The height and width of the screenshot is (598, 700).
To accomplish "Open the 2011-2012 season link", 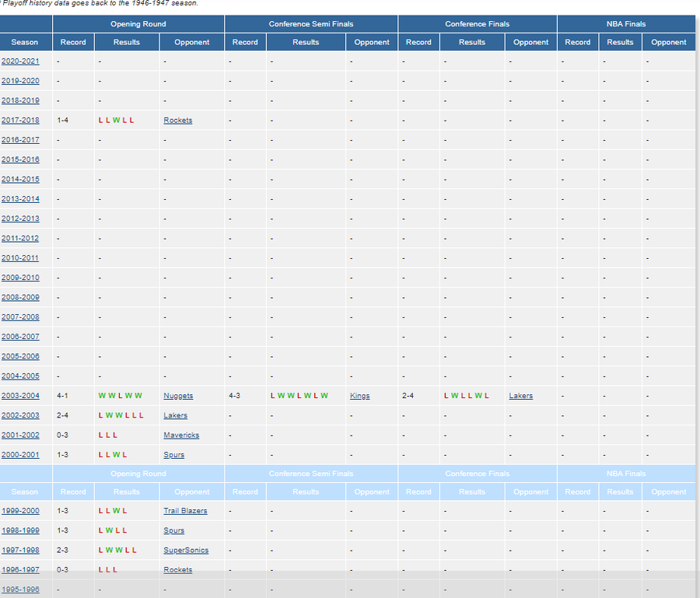I will pos(20,238).
